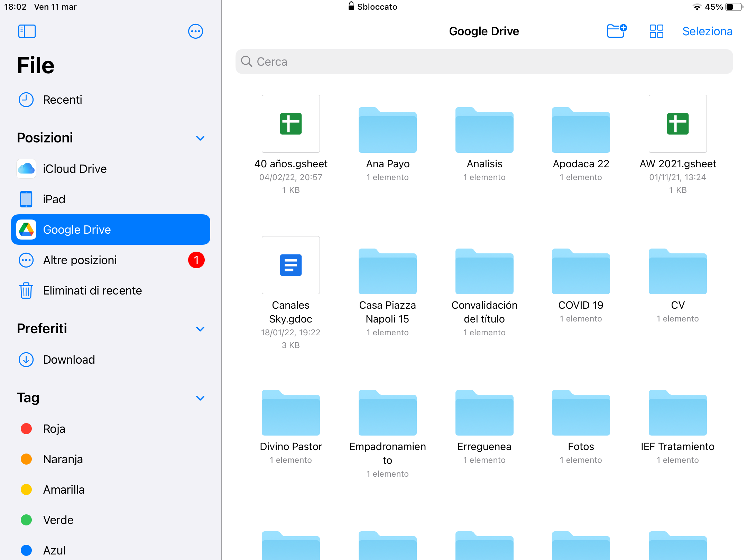
Task: Open Eliminati di recente trash
Action: [x=92, y=290]
